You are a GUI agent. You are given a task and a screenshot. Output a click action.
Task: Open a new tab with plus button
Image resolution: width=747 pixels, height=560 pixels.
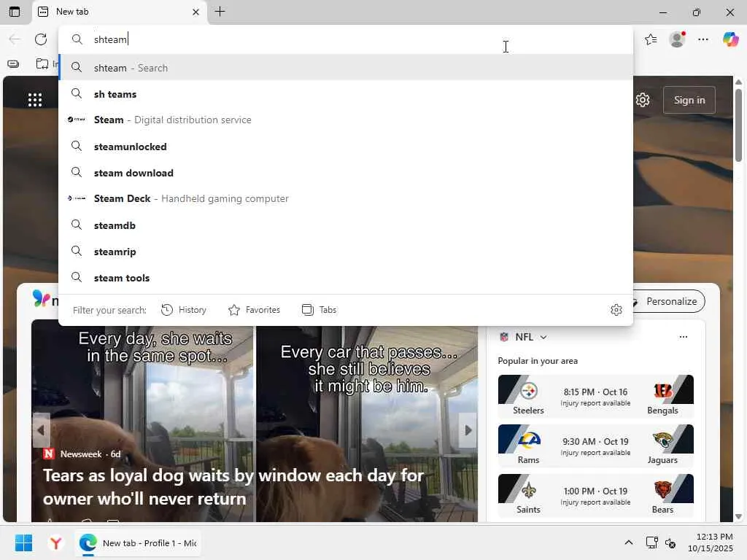click(x=220, y=12)
